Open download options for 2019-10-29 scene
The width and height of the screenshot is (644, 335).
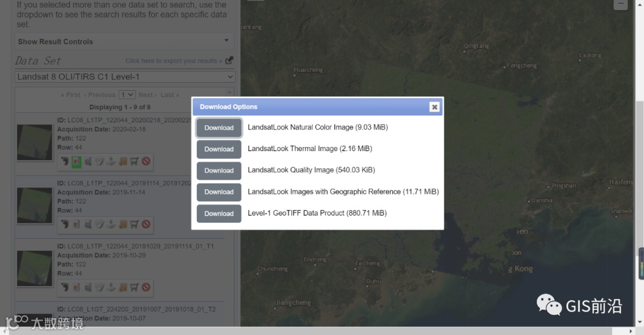point(111,287)
